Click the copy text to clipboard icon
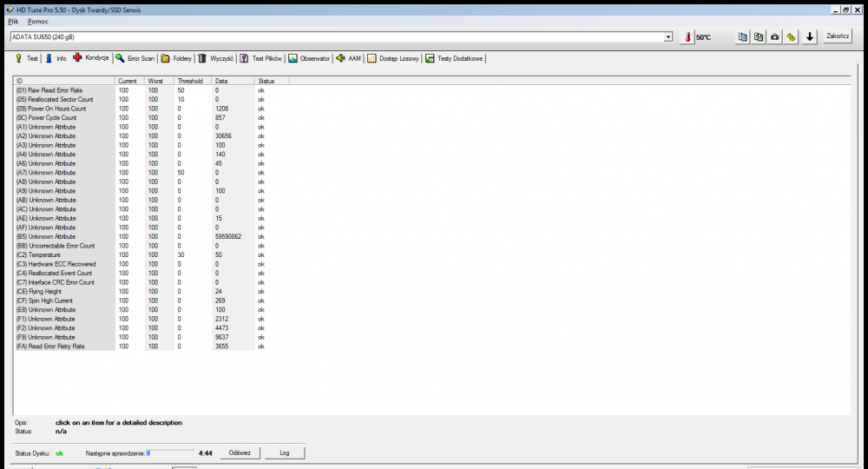The image size is (868, 469). click(x=742, y=37)
